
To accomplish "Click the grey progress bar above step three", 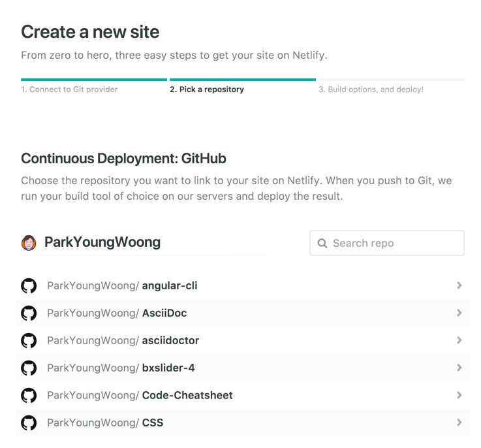I will pyautogui.click(x=392, y=80).
